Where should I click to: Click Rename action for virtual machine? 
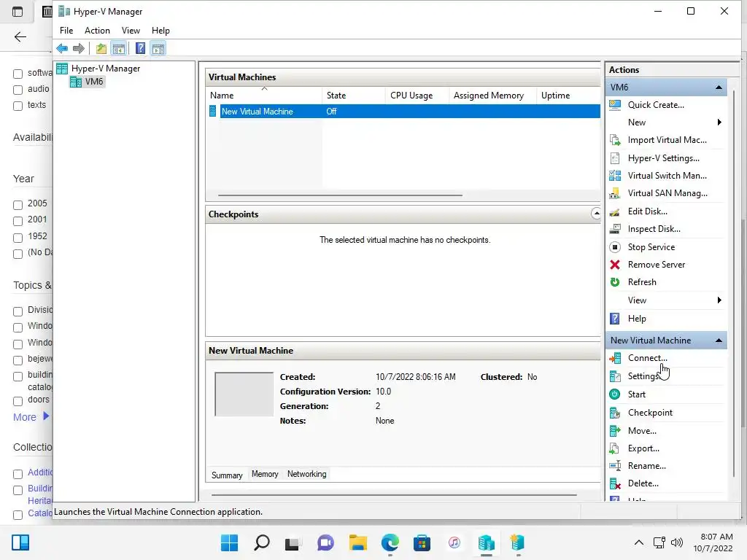(x=646, y=466)
